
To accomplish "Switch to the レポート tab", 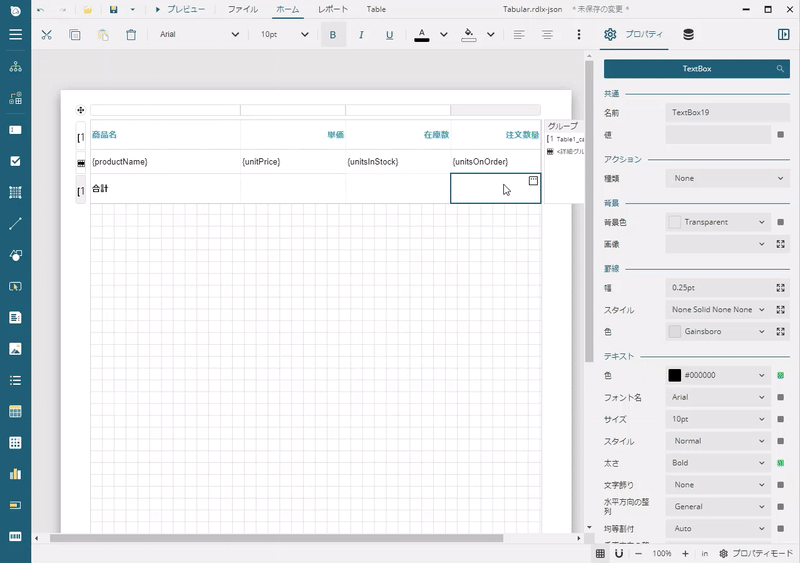I will [333, 9].
